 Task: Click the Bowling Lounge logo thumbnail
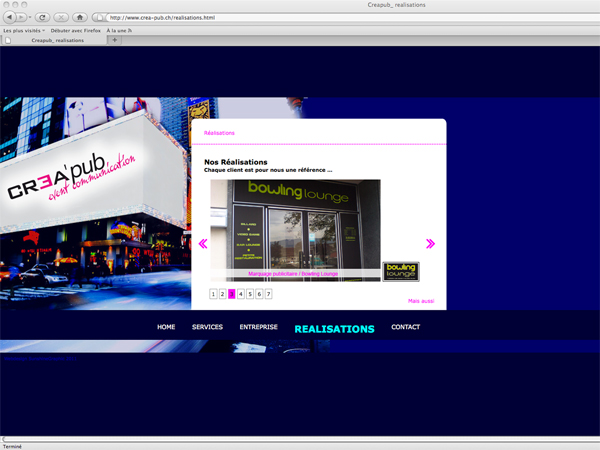401,271
